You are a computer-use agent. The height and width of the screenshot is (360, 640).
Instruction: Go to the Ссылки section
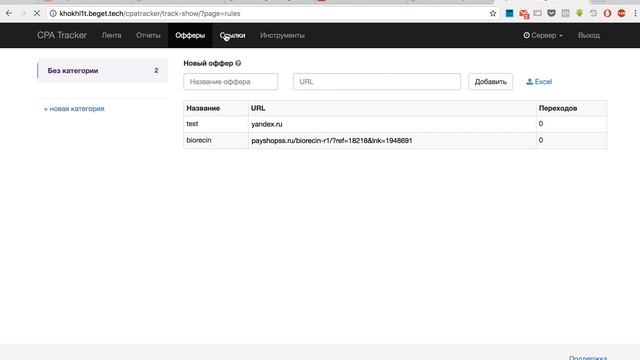(232, 36)
